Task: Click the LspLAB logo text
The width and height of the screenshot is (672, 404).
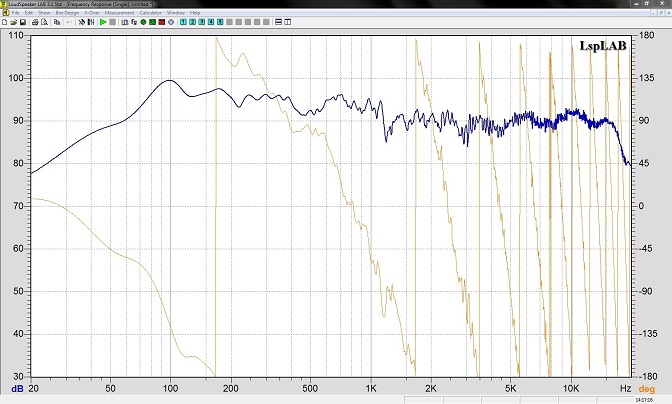Action: tap(603, 45)
